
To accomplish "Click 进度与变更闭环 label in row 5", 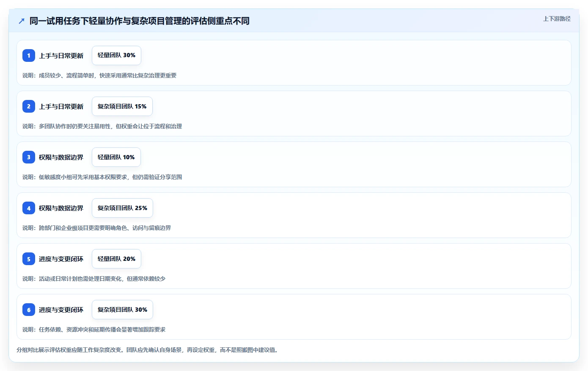I will click(61, 259).
